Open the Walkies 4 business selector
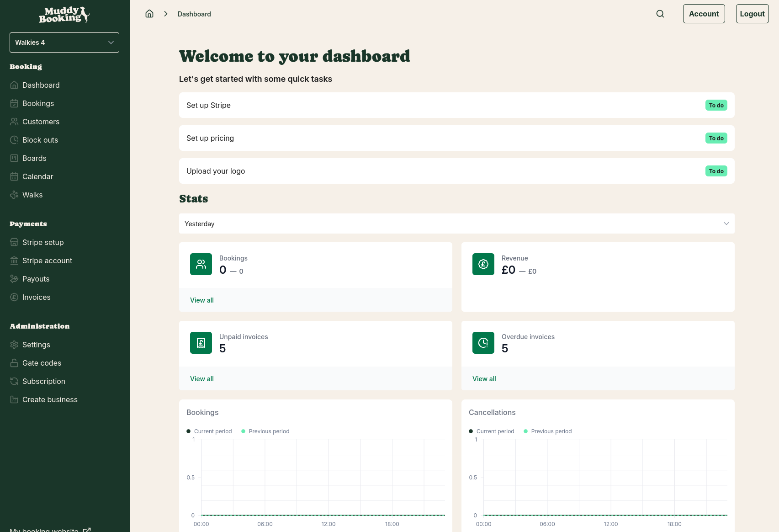This screenshot has height=532, width=779. 64,42
